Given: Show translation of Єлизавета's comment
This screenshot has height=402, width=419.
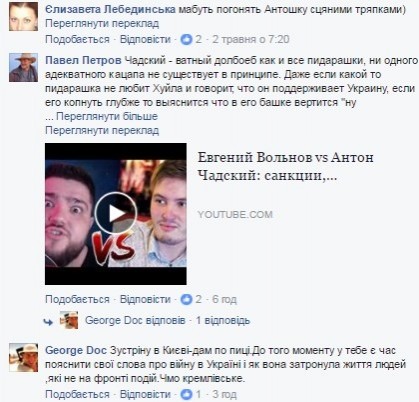Looking at the screenshot, I should point(102,24).
